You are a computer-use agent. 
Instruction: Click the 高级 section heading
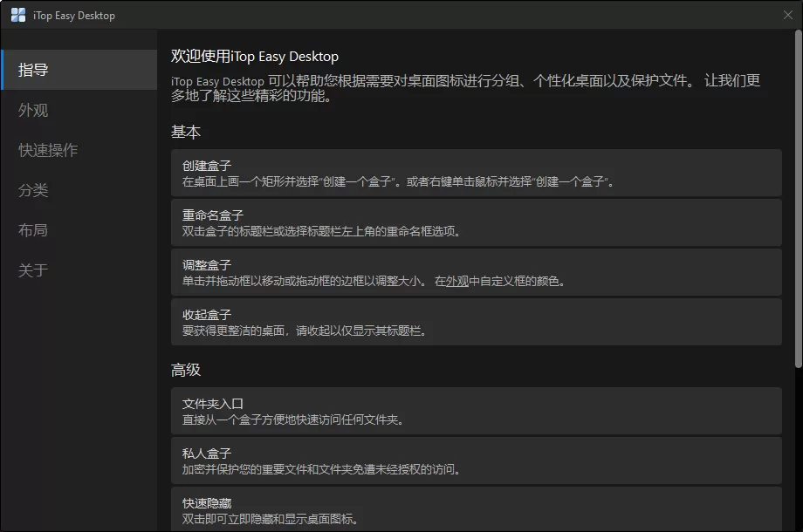(x=180, y=370)
